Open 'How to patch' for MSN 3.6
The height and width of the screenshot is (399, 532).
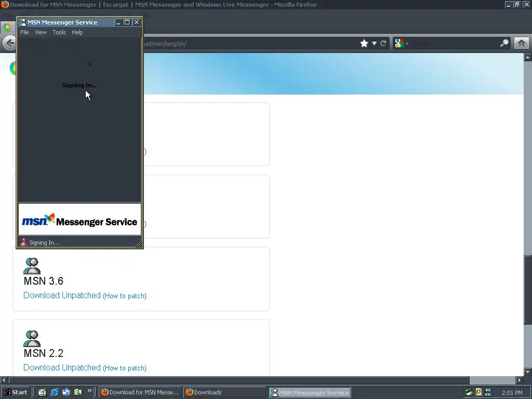125,296
